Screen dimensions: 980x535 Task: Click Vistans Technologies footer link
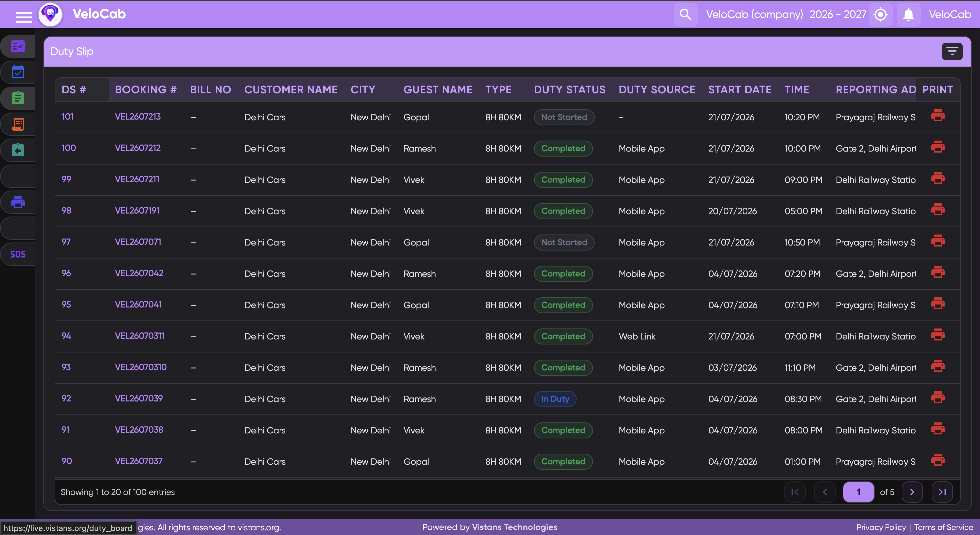click(x=514, y=527)
